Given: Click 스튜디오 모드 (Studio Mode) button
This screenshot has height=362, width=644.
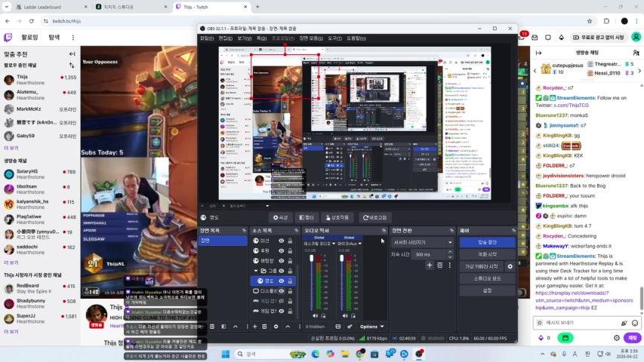Looking at the screenshot, I should pos(487,278).
